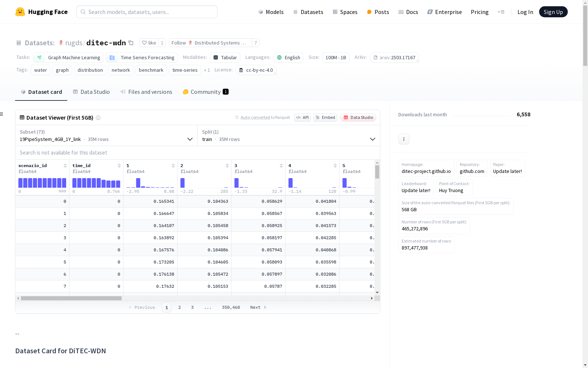
Task: Open the github.com repository link
Action: [472, 168]
